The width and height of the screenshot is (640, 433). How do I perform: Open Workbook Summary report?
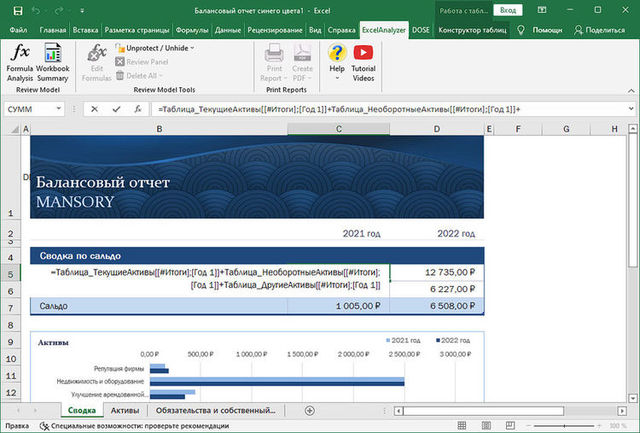[x=53, y=62]
